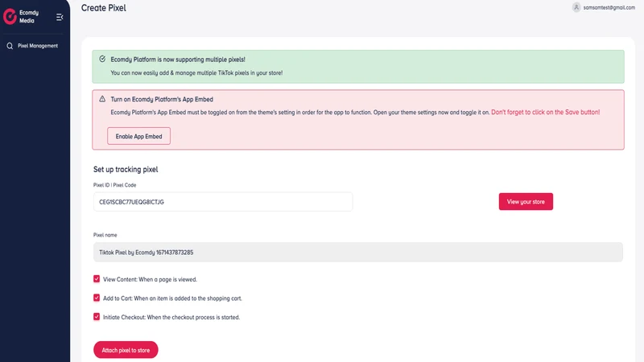Click the Ecomdy Media logo icon

[10, 16]
